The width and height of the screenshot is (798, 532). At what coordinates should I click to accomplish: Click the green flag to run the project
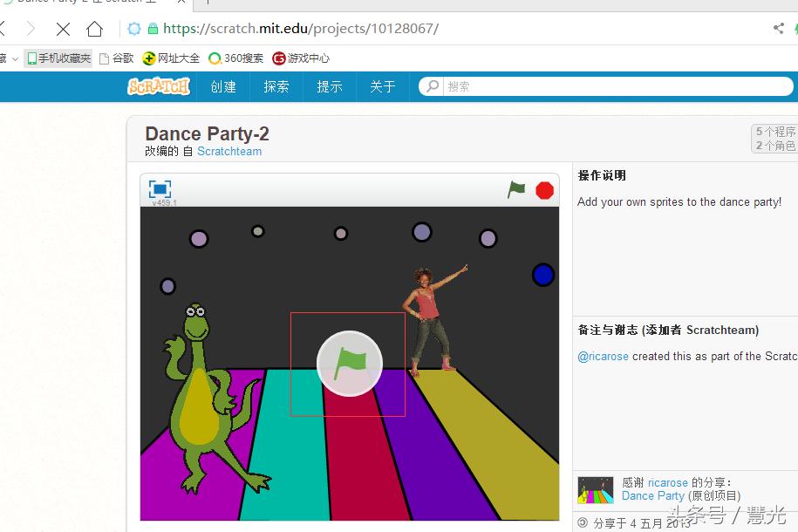click(x=516, y=189)
